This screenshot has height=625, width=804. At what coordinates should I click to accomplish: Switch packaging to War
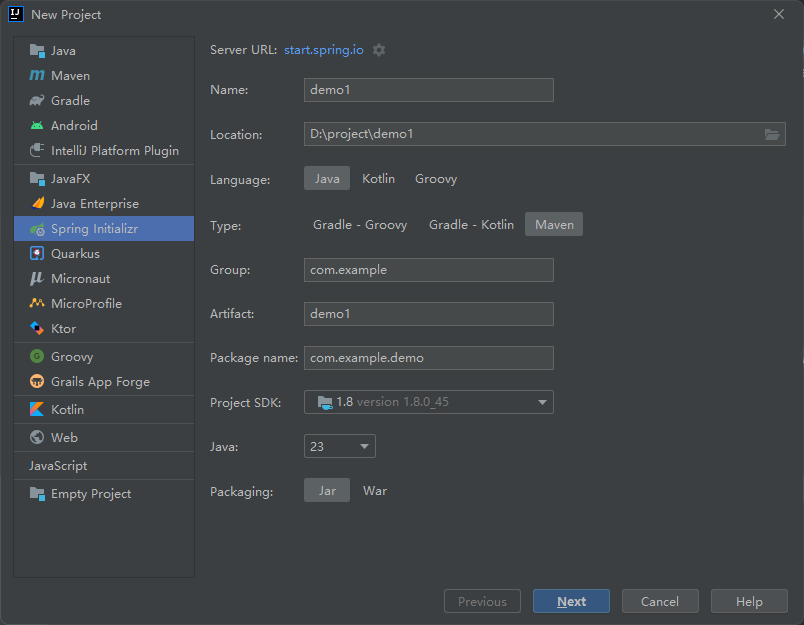coord(375,491)
